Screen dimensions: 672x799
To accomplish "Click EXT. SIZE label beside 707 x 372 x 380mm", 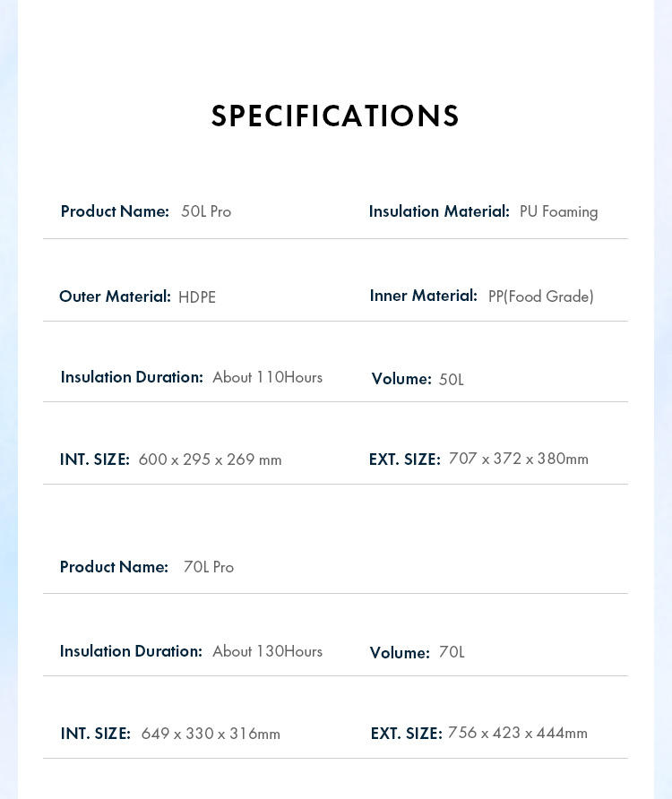I will coord(405,460).
